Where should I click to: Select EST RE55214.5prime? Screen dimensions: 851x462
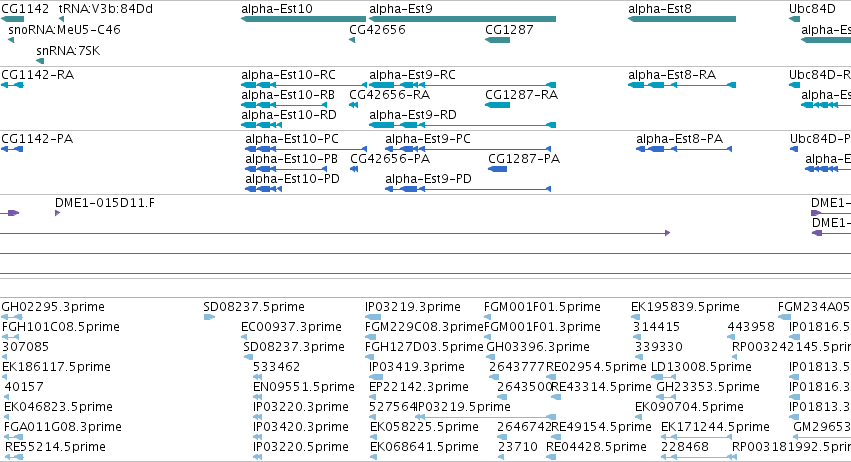(x=14, y=457)
